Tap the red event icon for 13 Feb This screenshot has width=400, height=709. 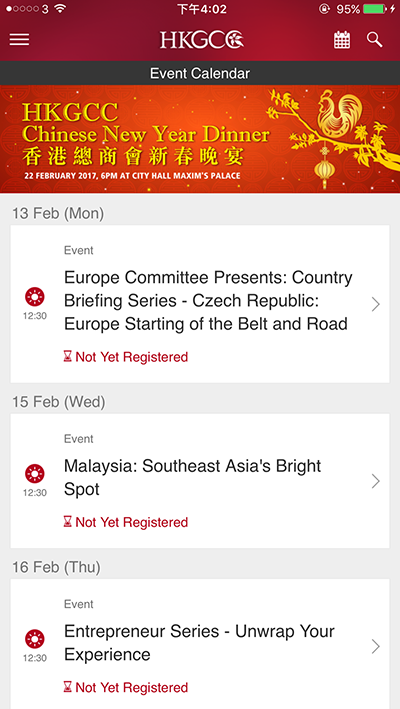[35, 297]
